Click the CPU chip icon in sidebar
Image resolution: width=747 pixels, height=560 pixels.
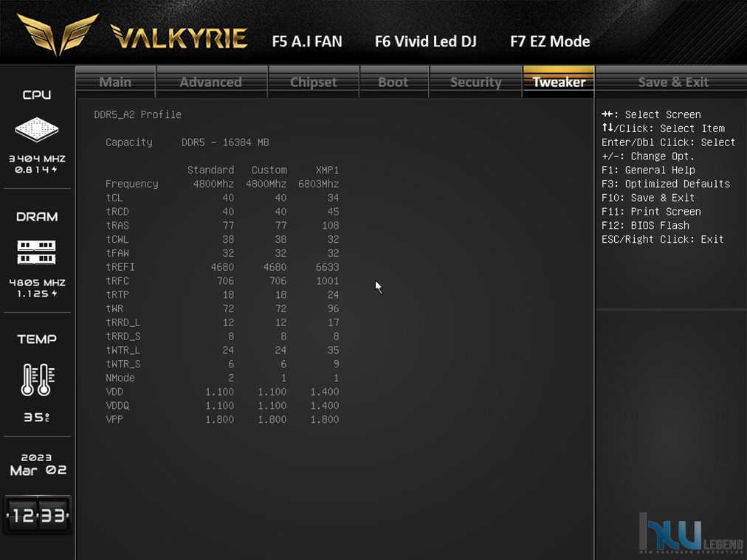tap(37, 129)
